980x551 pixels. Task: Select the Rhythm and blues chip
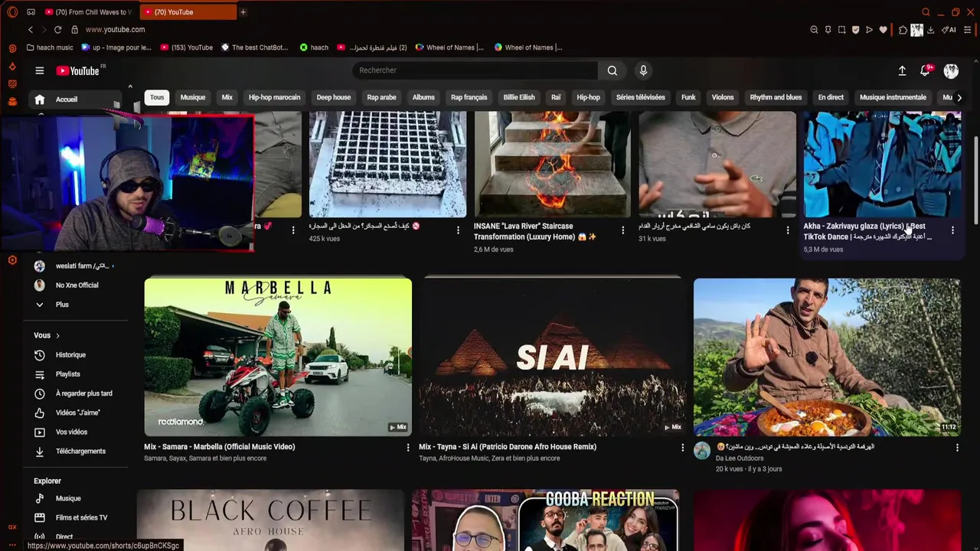pos(776,97)
